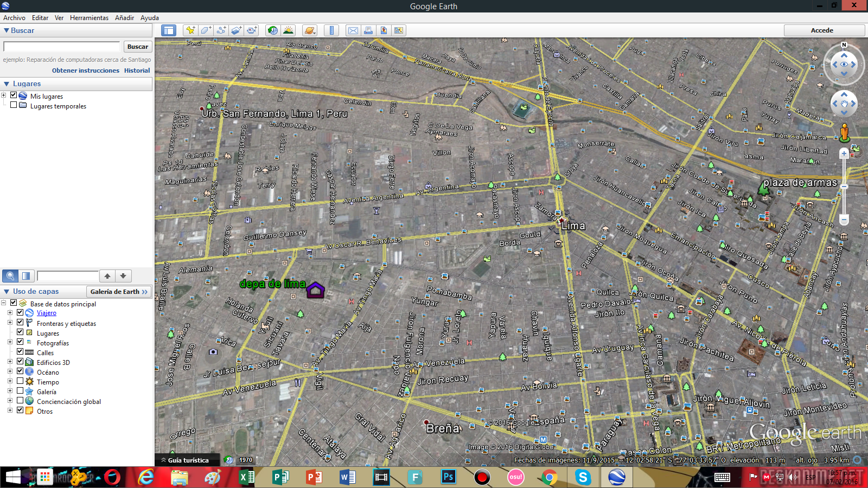
Task: Open the Ver menu
Action: pos(59,18)
